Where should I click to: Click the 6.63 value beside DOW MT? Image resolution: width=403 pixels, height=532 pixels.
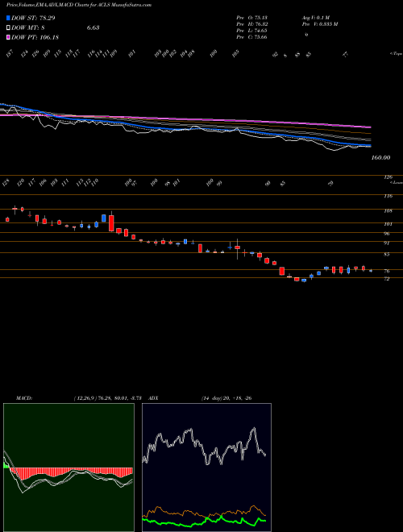[93, 27]
